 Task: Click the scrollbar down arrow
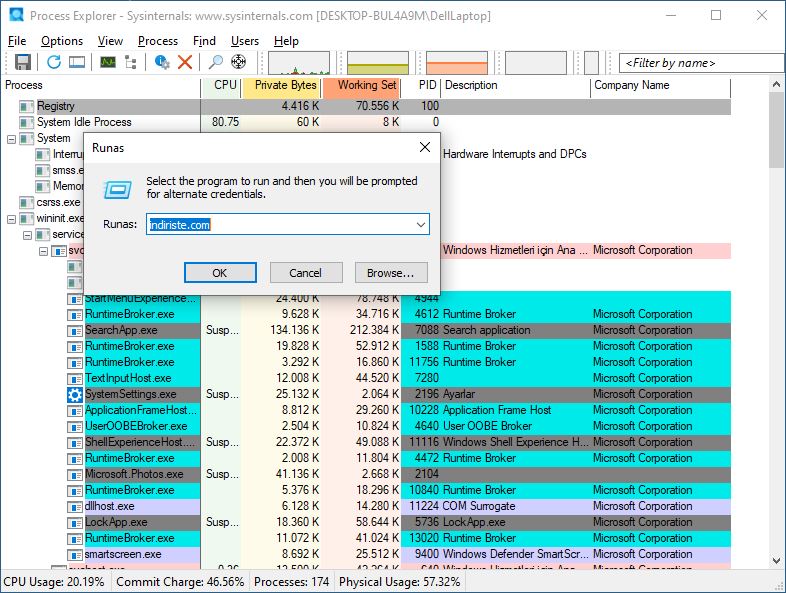[x=776, y=560]
